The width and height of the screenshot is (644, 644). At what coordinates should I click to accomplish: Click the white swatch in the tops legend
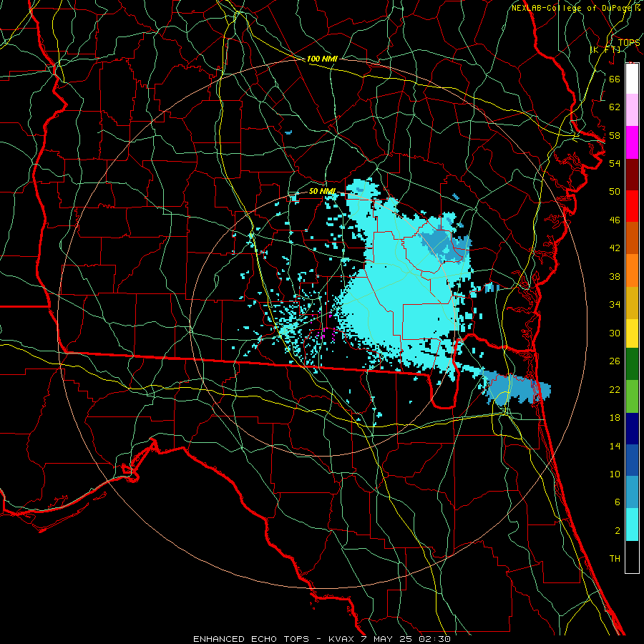click(632, 79)
